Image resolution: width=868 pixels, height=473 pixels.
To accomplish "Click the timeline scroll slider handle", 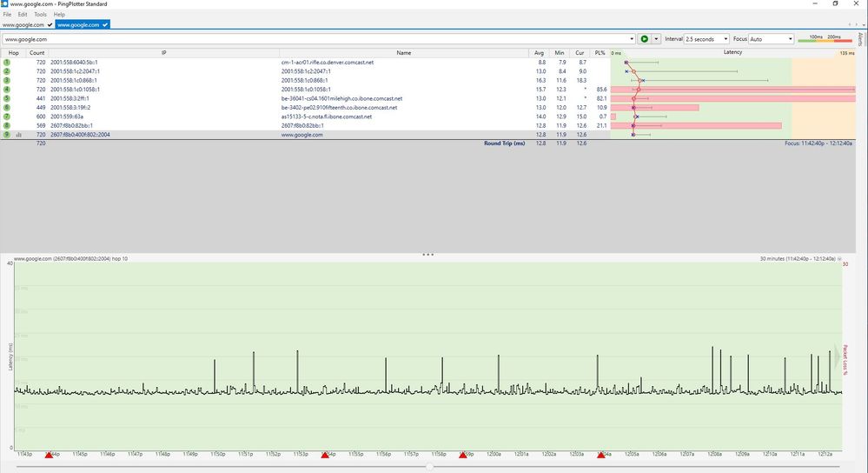I will point(429,467).
